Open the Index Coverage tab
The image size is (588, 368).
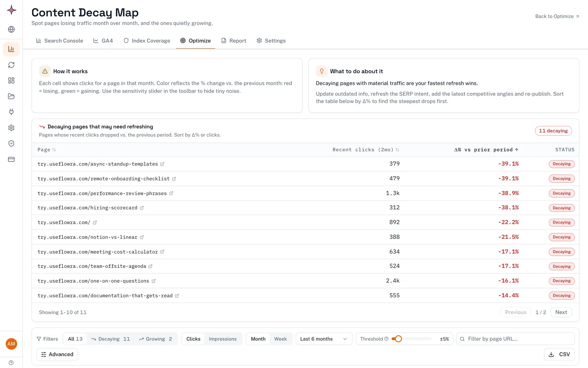pyautogui.click(x=147, y=41)
